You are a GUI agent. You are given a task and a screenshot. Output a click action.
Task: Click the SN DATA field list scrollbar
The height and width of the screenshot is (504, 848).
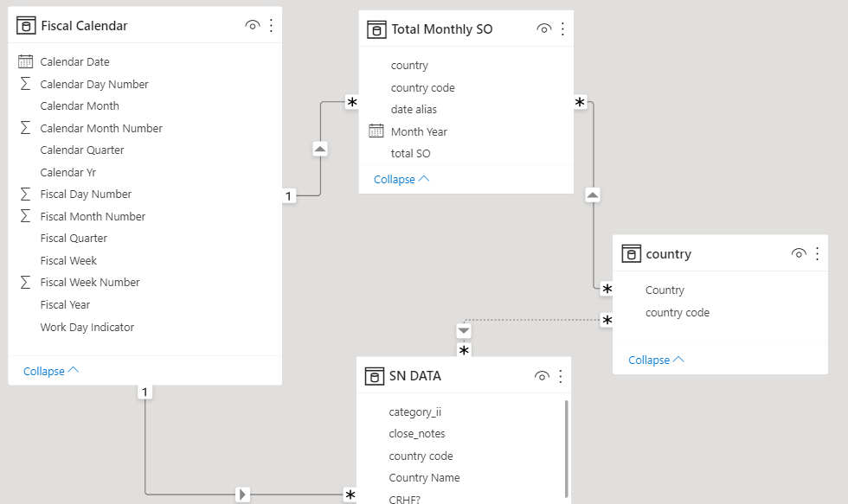click(x=566, y=449)
